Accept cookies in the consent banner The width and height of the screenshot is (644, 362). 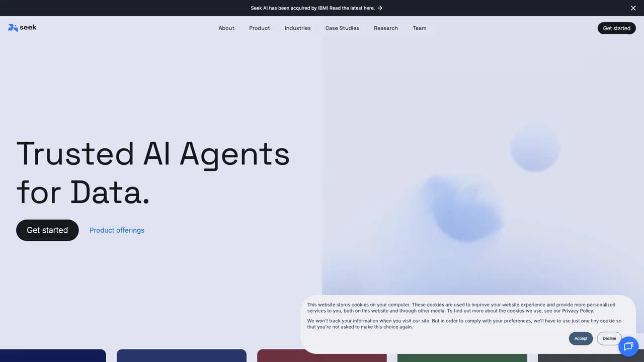(x=581, y=338)
